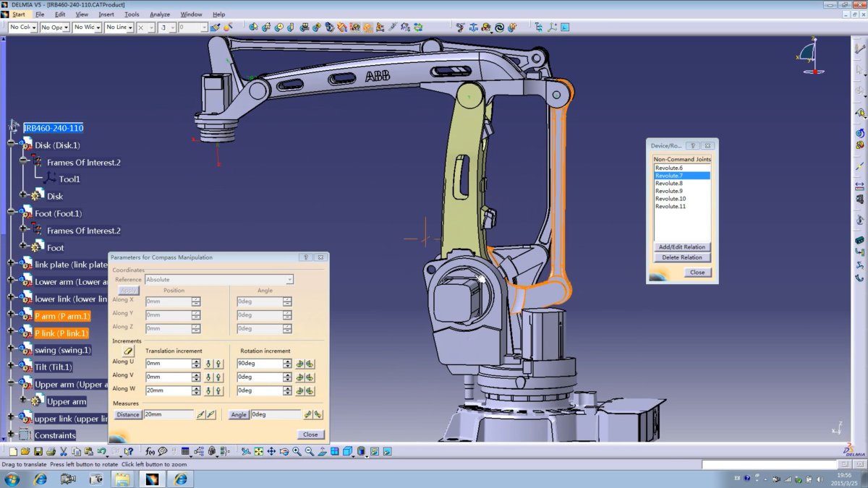Click the 3D compass at top right

811,56
